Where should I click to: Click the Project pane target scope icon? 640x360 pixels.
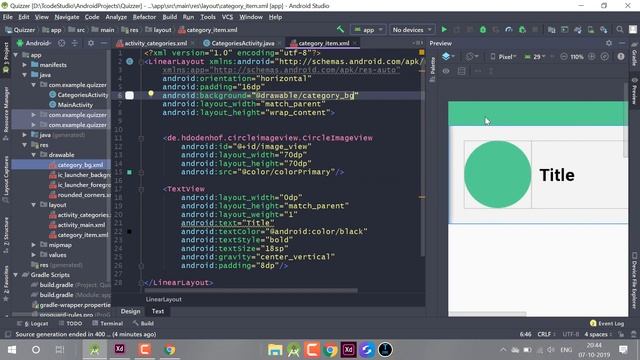pyautogui.click(x=61, y=43)
